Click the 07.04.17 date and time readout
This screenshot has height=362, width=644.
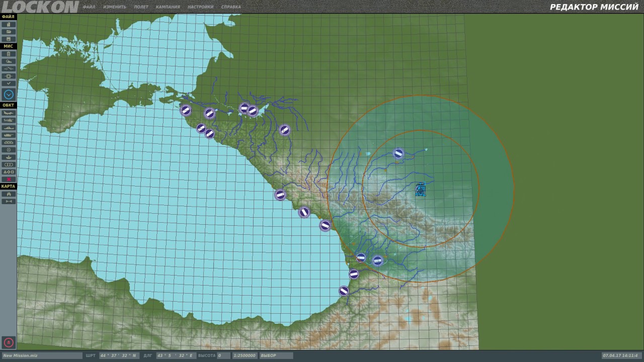(621, 355)
